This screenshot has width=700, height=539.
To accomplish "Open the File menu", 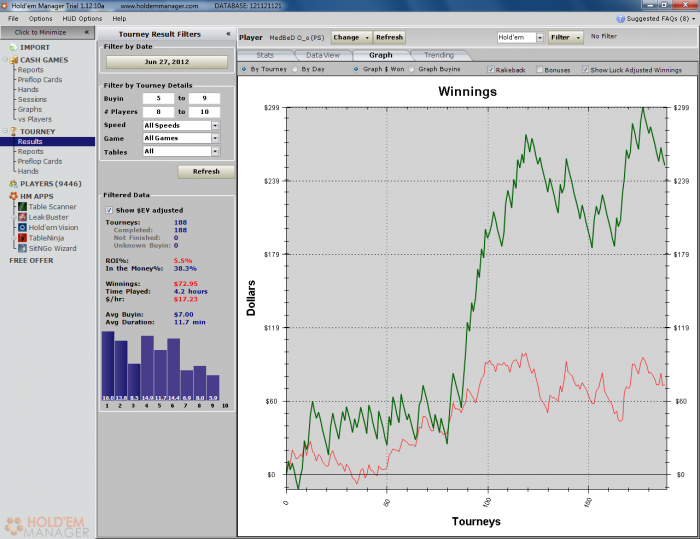I will (x=13, y=19).
